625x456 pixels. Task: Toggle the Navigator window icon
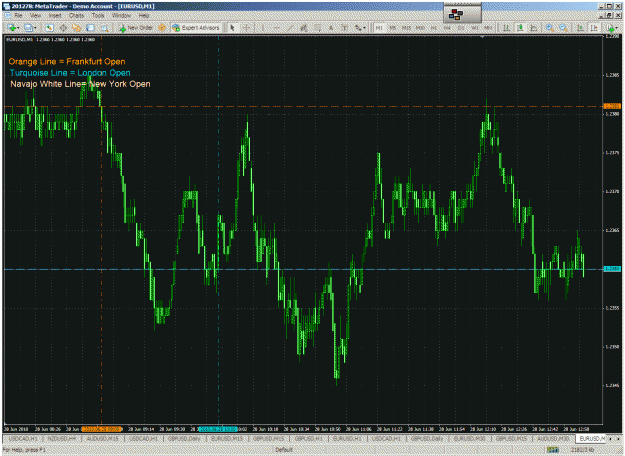tap(76, 28)
